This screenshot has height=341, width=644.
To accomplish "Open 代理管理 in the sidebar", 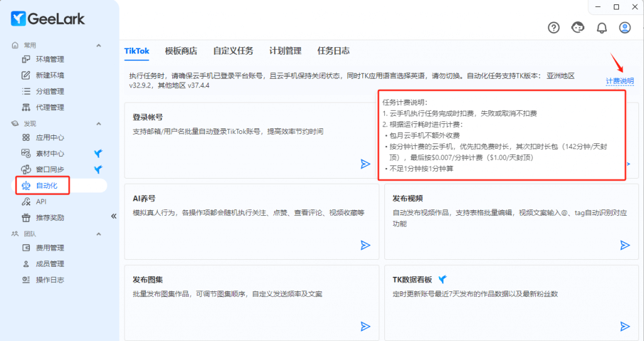I will tap(50, 107).
